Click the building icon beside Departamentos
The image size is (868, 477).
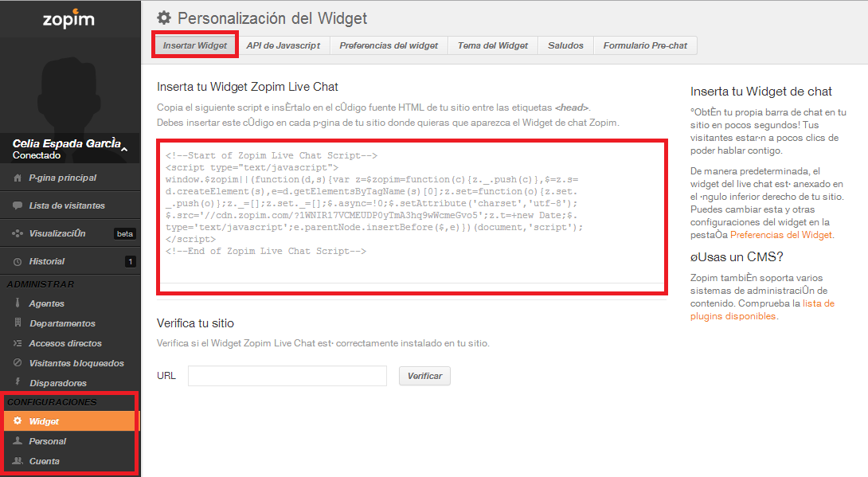click(x=18, y=323)
